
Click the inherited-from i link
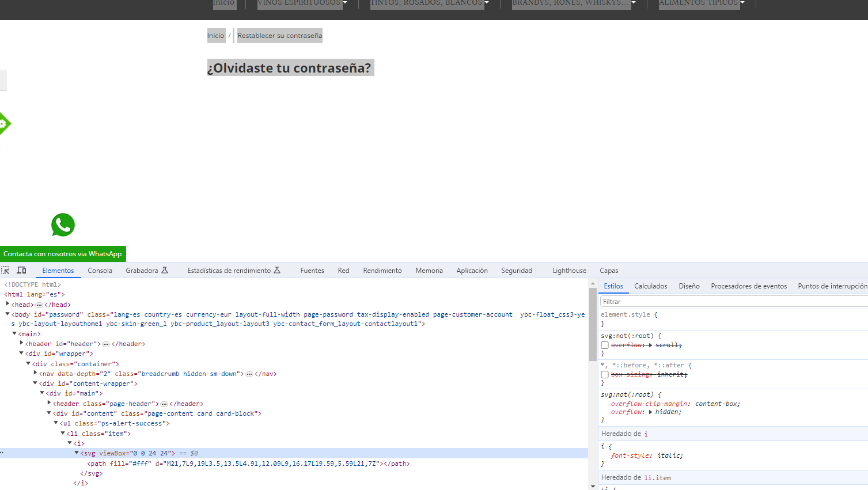tap(646, 434)
